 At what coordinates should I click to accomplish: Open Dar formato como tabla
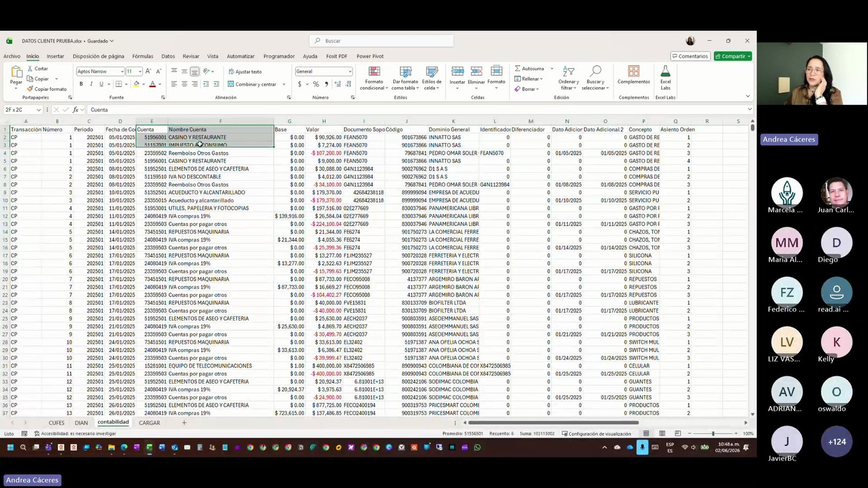click(x=405, y=78)
